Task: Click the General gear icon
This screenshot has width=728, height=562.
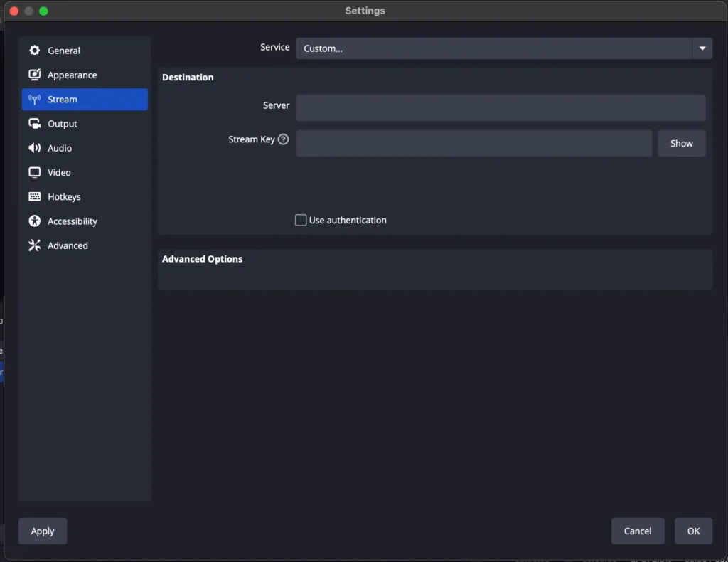Action: [34, 51]
